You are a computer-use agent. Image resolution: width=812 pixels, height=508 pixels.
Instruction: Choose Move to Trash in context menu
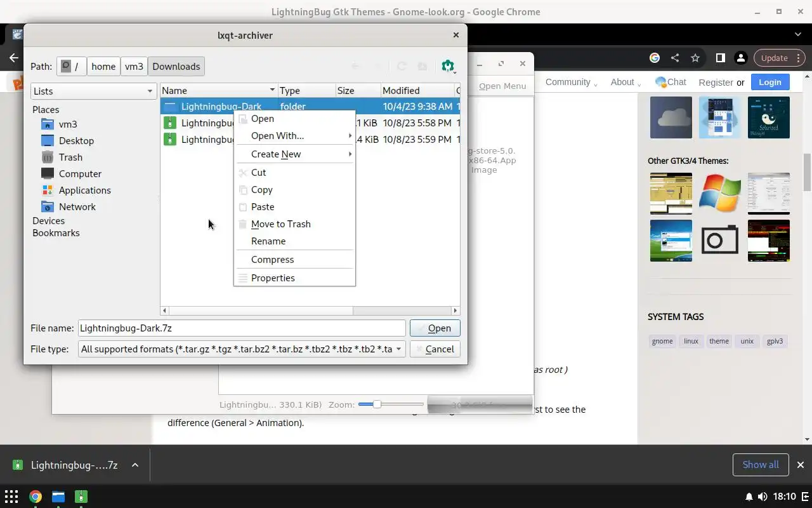click(294, 224)
